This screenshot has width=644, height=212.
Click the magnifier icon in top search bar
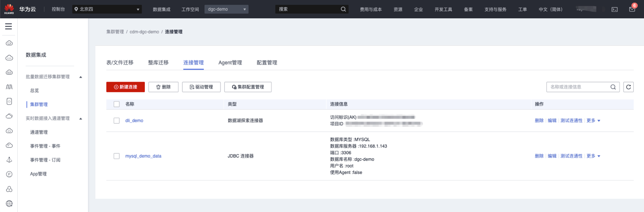click(344, 9)
